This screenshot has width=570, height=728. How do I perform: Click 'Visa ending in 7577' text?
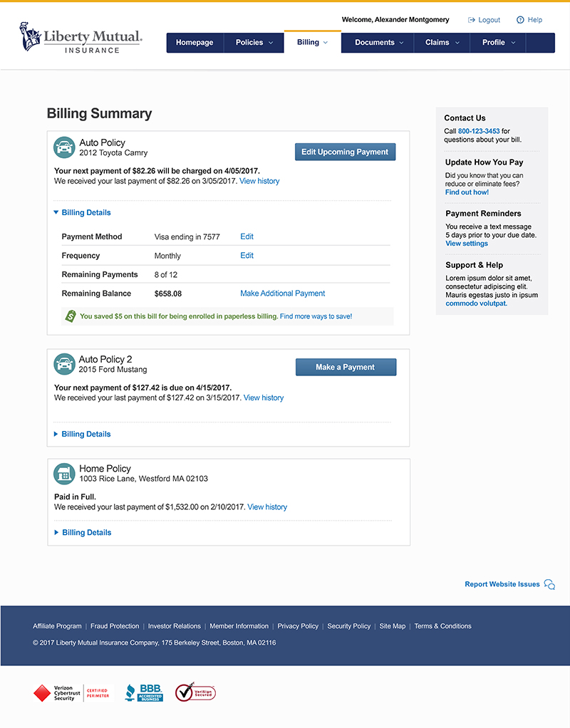(x=187, y=236)
